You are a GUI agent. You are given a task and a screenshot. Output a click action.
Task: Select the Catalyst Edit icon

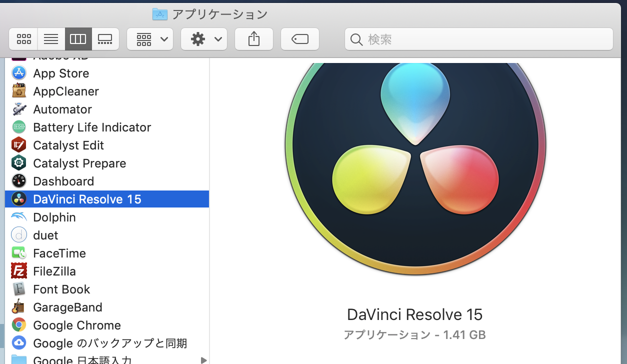tap(19, 145)
